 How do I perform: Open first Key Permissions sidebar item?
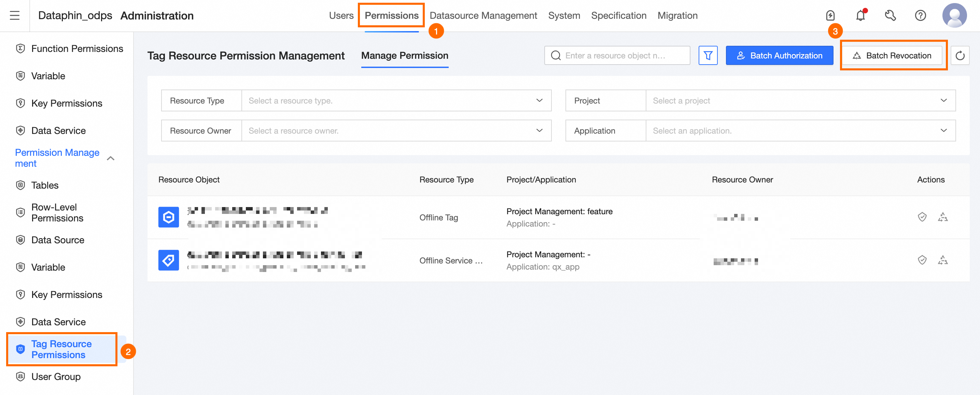[67, 104]
